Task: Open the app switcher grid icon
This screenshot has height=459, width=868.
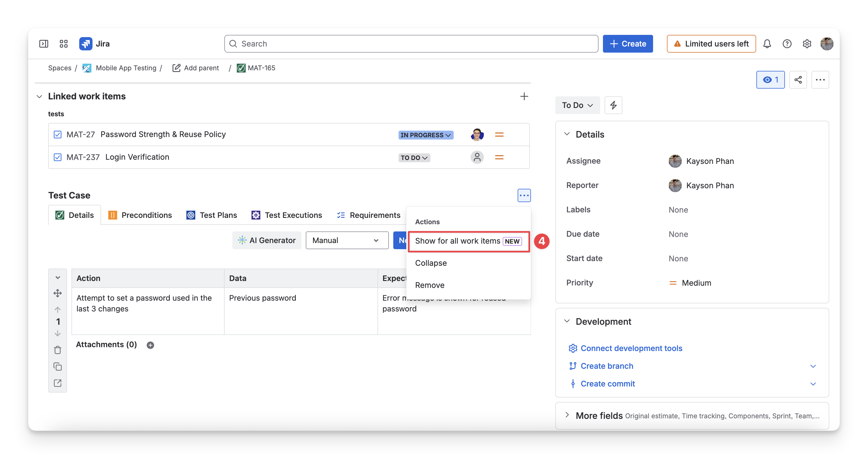Action: pyautogui.click(x=64, y=44)
